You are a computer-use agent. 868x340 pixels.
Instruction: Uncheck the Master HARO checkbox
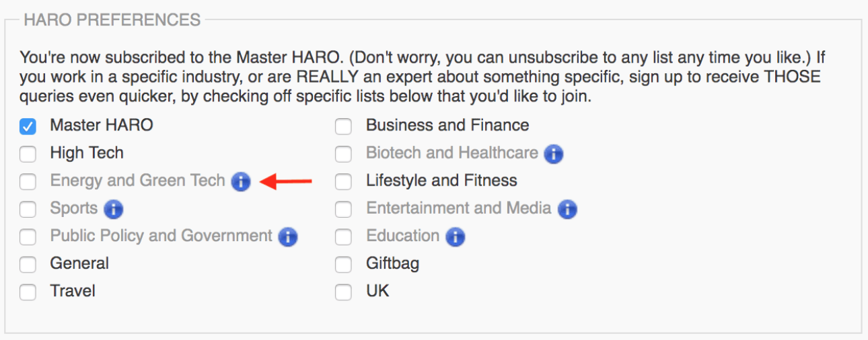[x=28, y=126]
